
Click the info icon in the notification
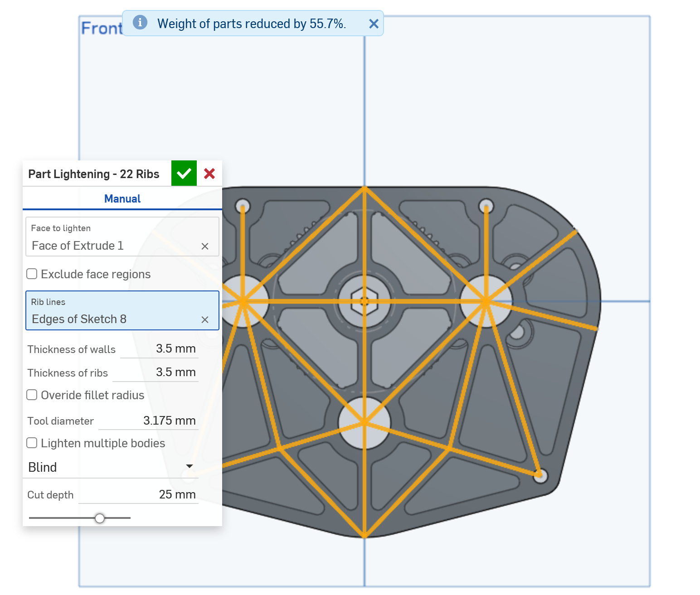140,22
